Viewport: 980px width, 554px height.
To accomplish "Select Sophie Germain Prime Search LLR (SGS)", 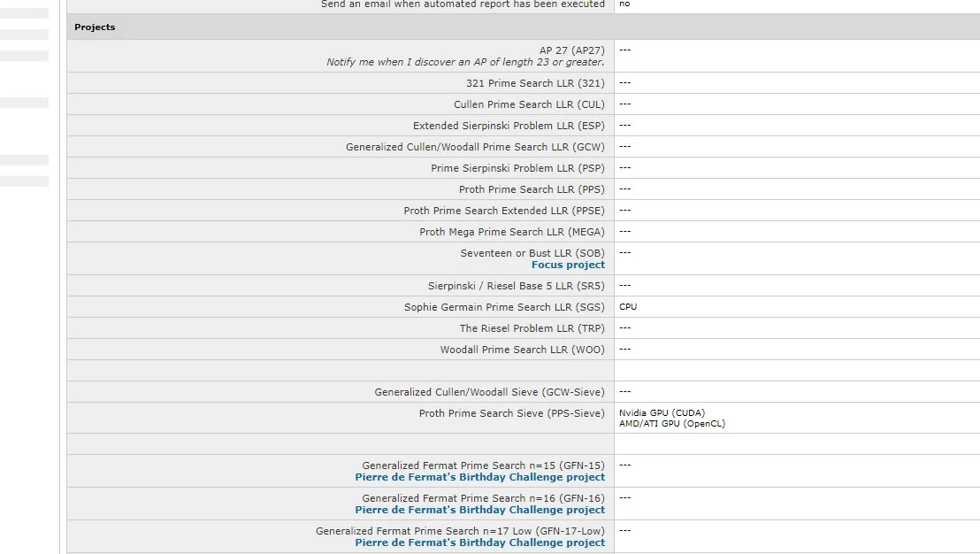I will (x=504, y=307).
